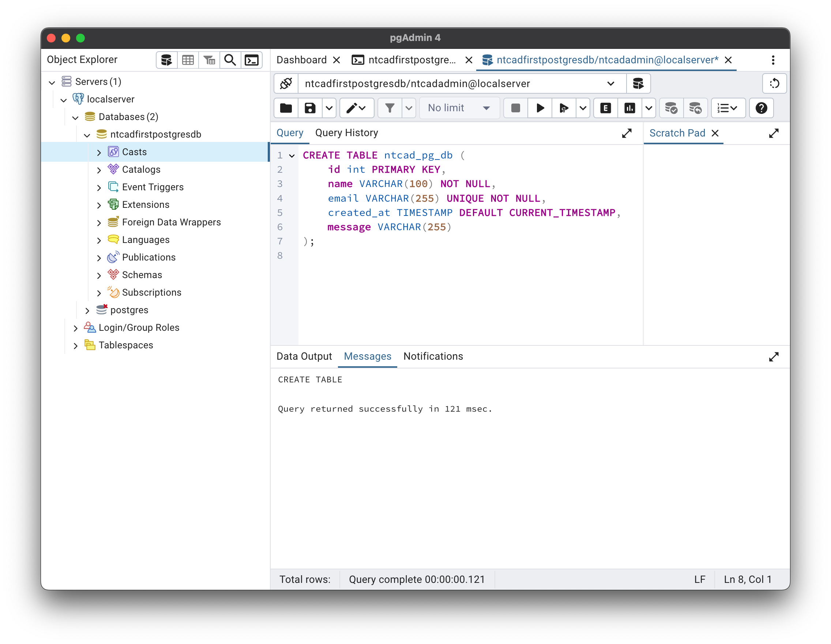831x644 pixels.
Task: Execute the query with the play button
Action: pos(540,108)
